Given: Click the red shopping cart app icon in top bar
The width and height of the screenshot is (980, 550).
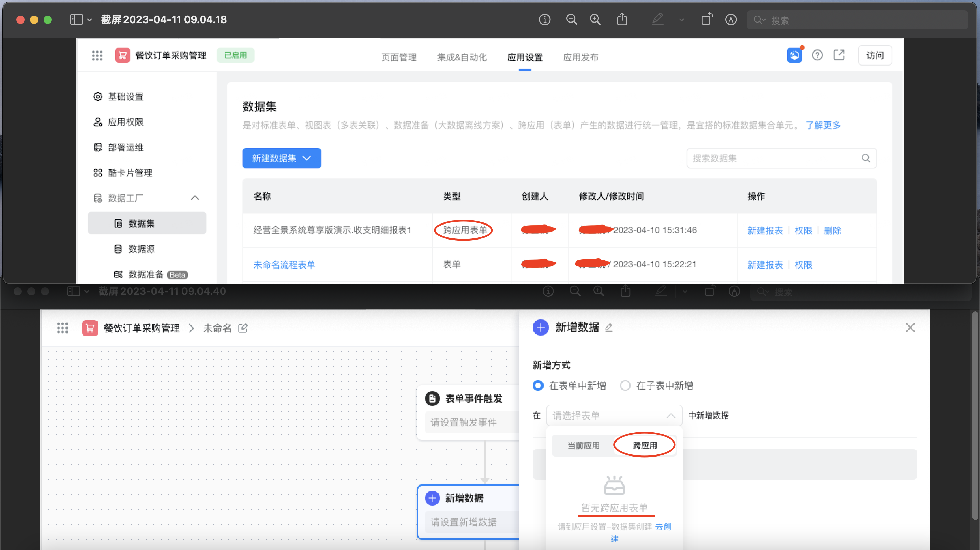Looking at the screenshot, I should (x=122, y=56).
